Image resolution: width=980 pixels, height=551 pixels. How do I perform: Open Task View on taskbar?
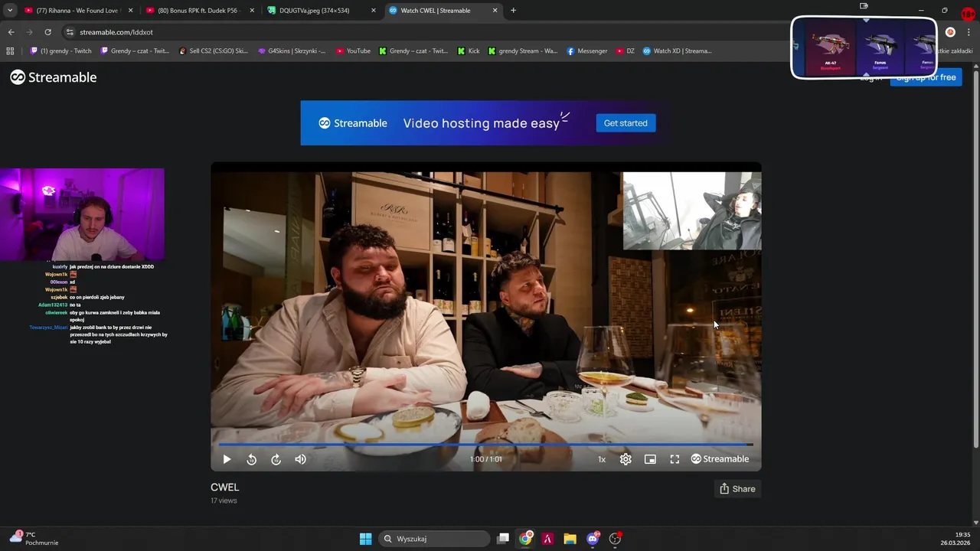[503, 539]
